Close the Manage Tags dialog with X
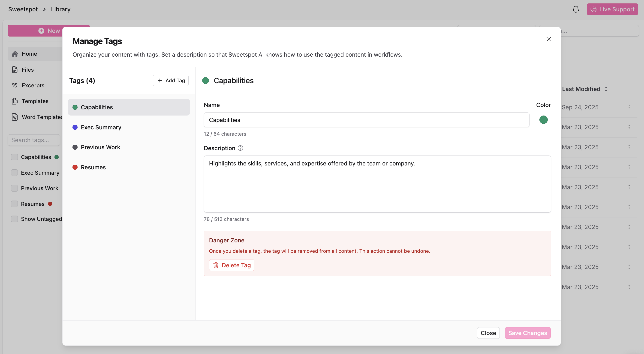The height and width of the screenshot is (354, 644). (x=548, y=39)
